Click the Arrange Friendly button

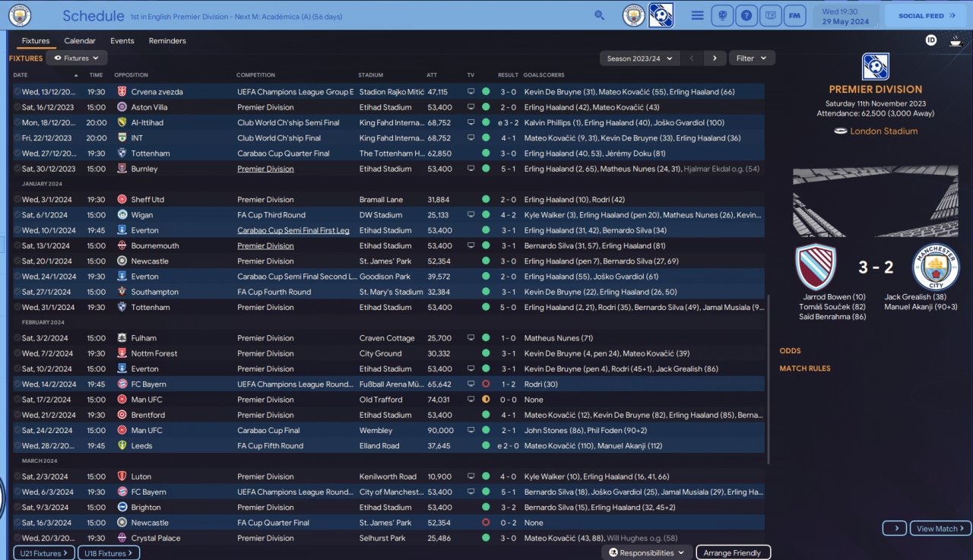pos(733,553)
